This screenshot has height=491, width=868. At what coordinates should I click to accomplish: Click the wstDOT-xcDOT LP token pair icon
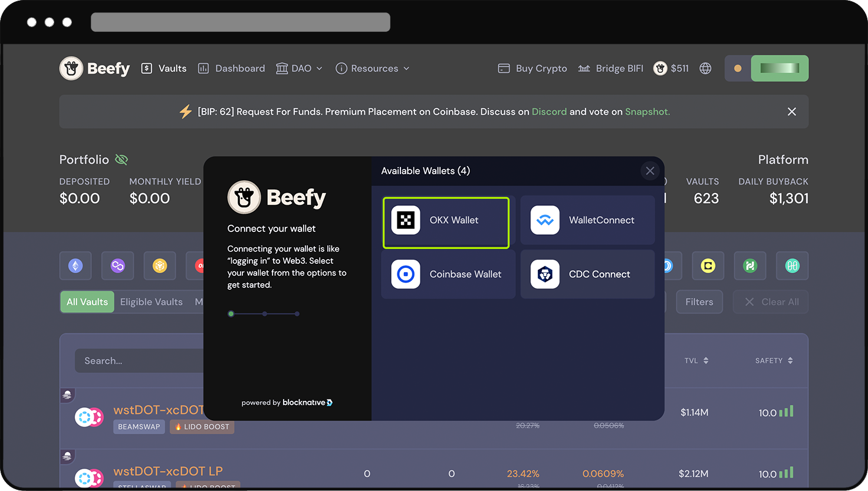(x=89, y=478)
